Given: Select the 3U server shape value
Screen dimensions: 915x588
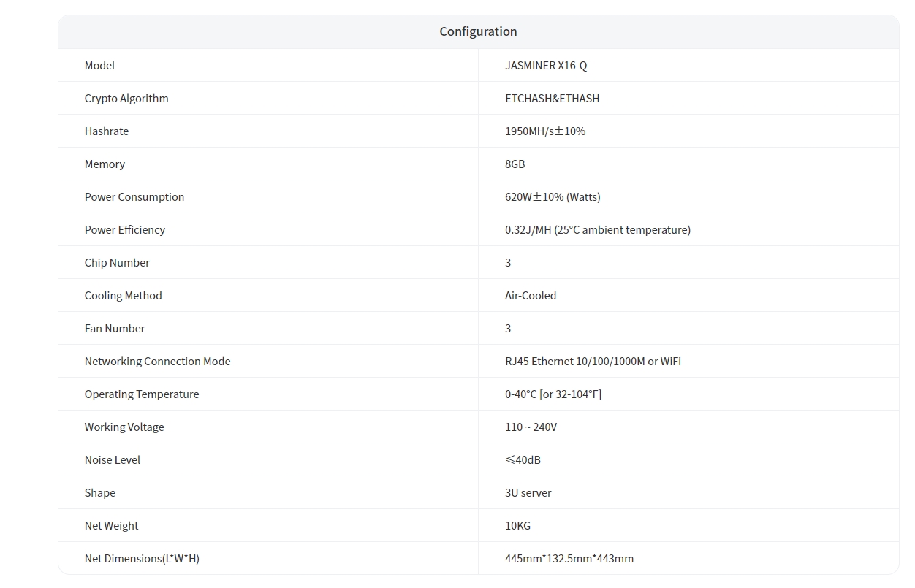Looking at the screenshot, I should 528,493.
